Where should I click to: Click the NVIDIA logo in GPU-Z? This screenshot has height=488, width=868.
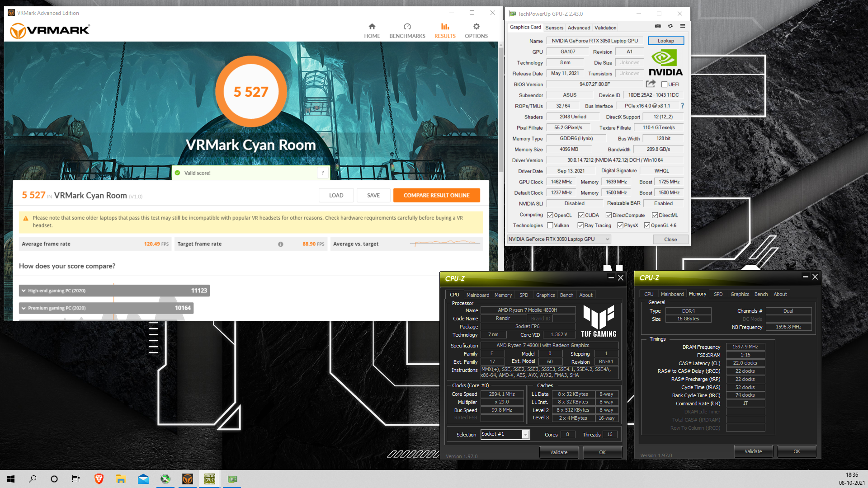click(665, 63)
